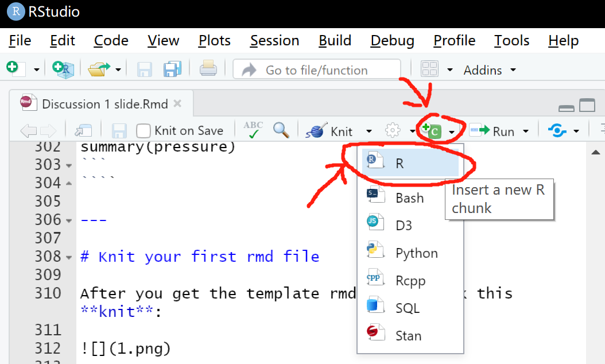Image resolution: width=605 pixels, height=364 pixels.
Task: Open the publish dropdown arrow
Action: click(x=576, y=131)
